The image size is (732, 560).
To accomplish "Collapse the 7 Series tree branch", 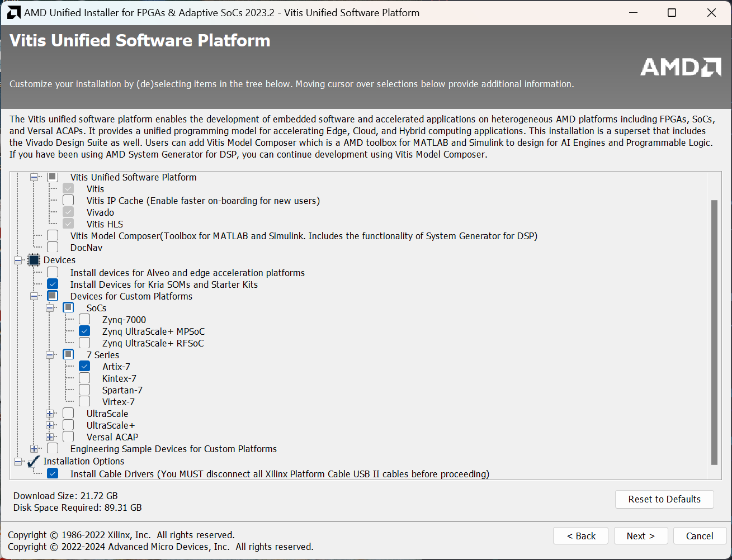I will [x=50, y=355].
